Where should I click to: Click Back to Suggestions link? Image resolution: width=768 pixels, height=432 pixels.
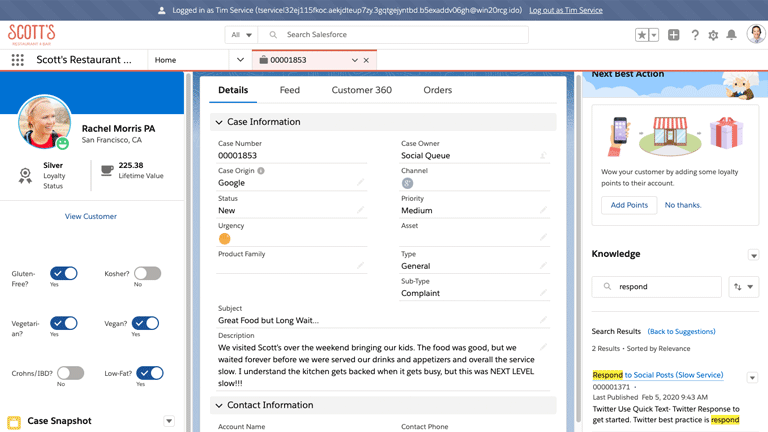pyautogui.click(x=681, y=332)
